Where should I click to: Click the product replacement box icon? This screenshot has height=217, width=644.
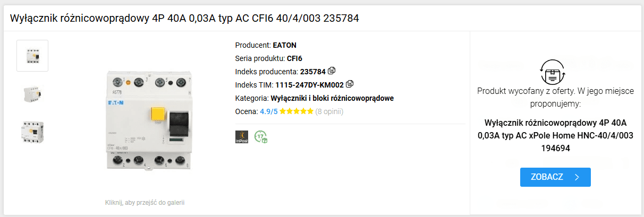click(555, 73)
